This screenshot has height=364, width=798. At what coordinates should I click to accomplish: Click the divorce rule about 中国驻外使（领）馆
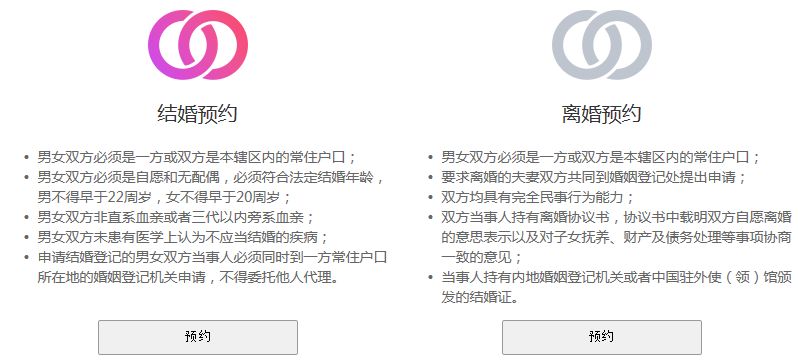[x=617, y=288]
